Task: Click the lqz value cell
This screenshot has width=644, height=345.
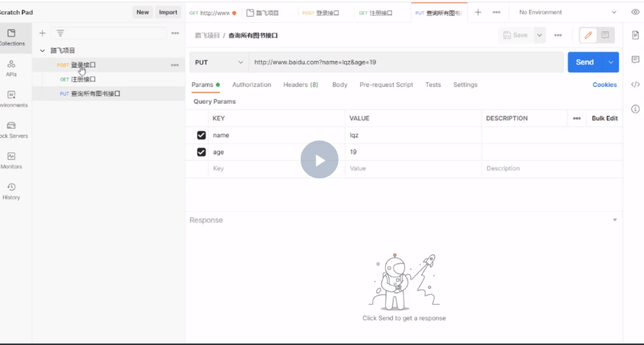Action: (x=413, y=135)
